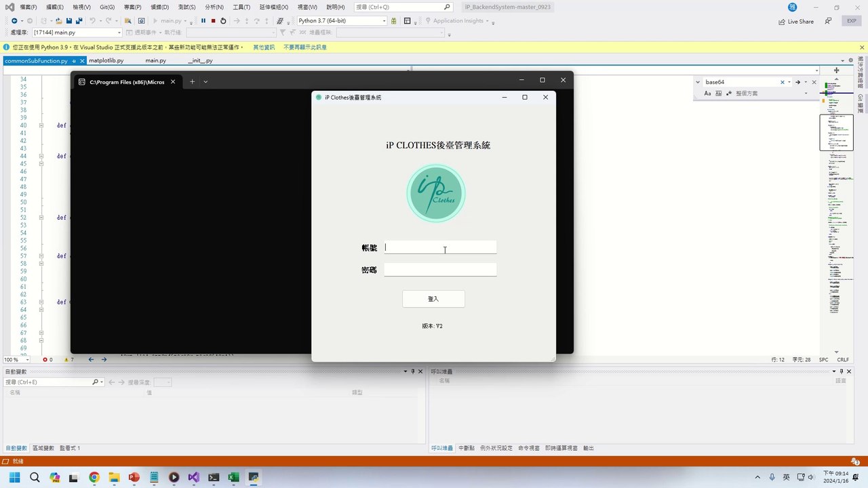Restart debugging using the circular arrow icon
Viewport: 868px width, 488px height.
[223, 21]
